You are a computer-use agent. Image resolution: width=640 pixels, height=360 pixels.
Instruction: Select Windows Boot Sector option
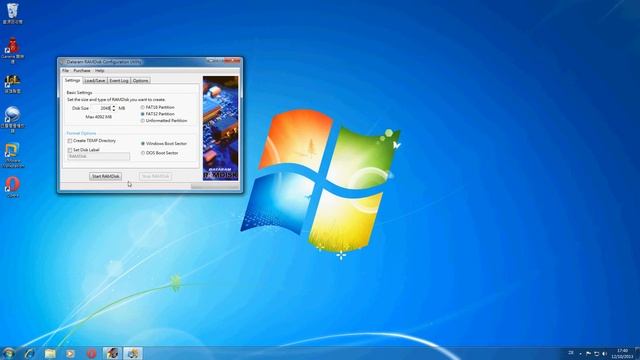(164, 144)
